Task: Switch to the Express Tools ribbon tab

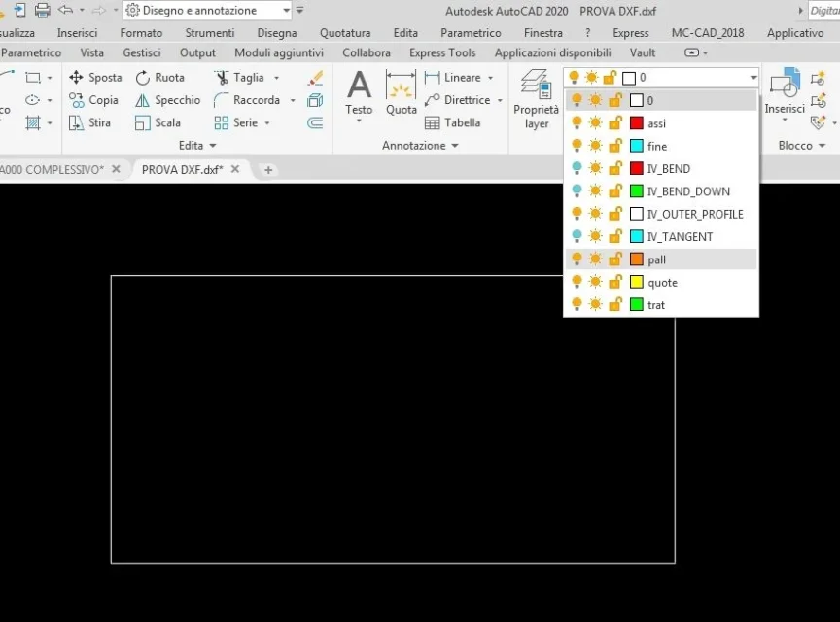Action: point(442,52)
